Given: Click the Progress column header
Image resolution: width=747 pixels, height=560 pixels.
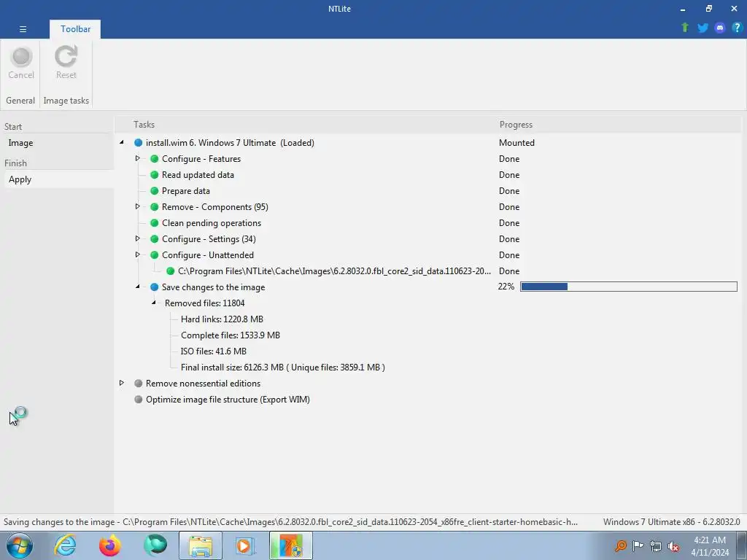Looking at the screenshot, I should point(516,124).
